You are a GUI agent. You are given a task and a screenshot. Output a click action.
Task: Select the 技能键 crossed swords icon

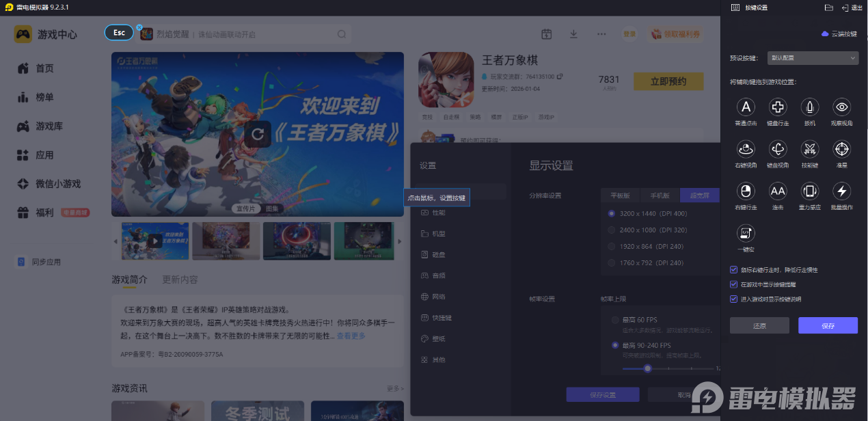click(810, 148)
